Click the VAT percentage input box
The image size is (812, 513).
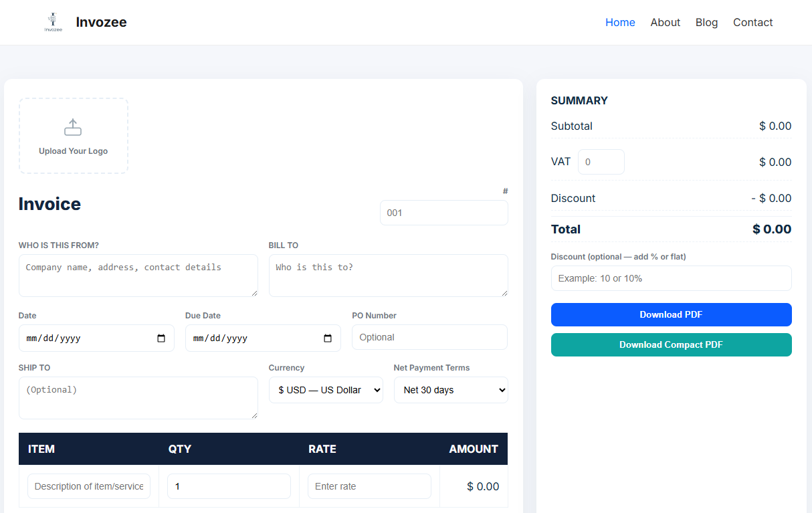point(601,161)
